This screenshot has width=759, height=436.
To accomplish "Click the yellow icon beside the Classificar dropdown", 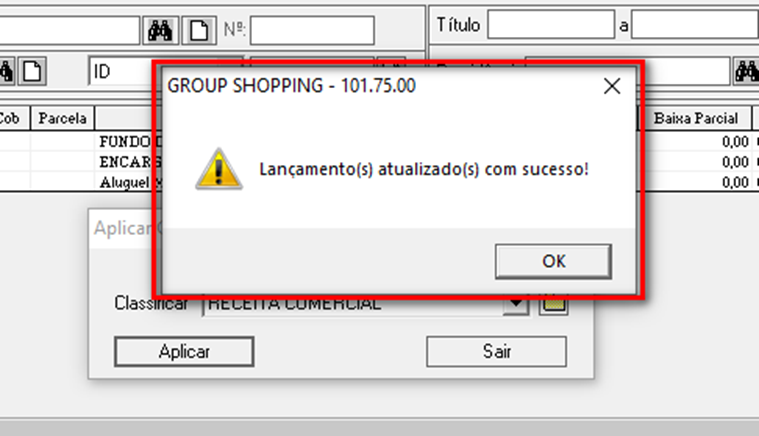I will (553, 305).
